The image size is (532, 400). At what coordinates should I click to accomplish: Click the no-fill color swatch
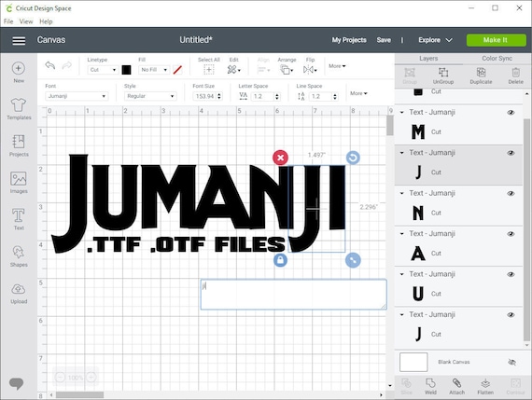click(x=177, y=70)
